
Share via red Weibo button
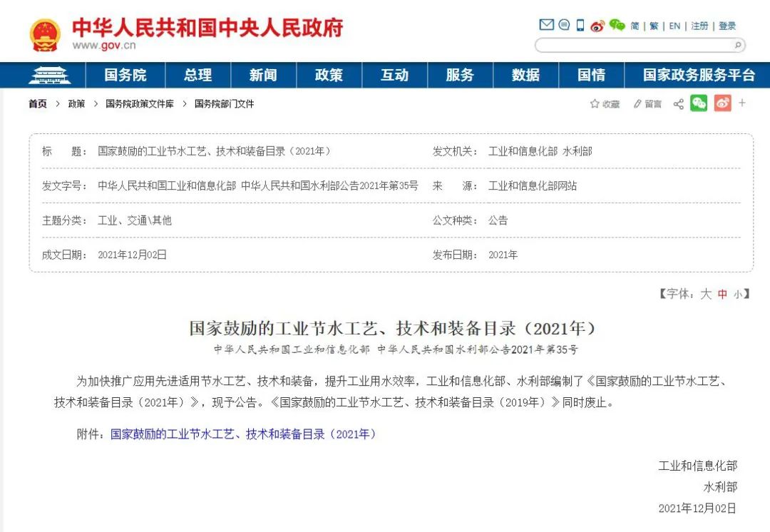[723, 103]
